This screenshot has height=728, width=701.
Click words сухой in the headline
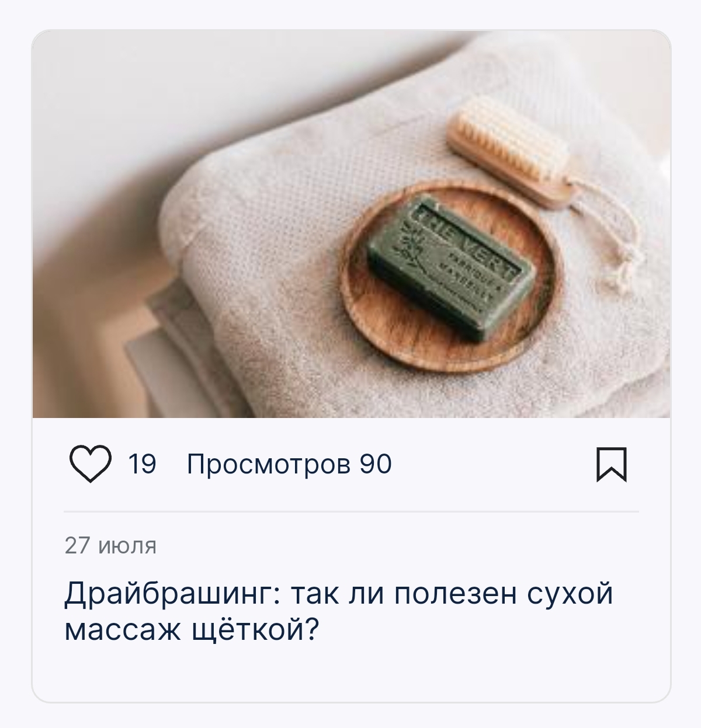coord(571,594)
